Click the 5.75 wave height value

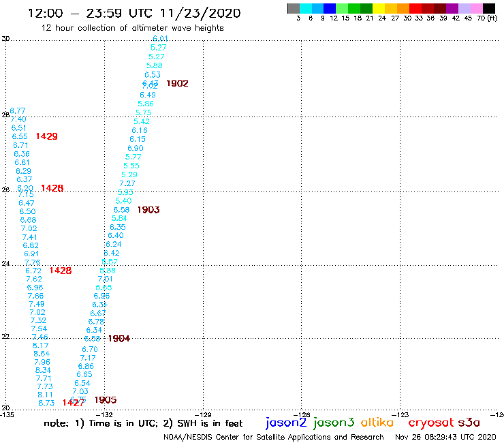(x=143, y=112)
